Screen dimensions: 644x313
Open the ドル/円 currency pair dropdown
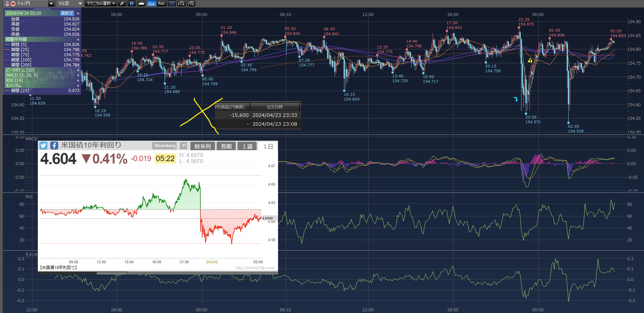[x=51, y=3]
